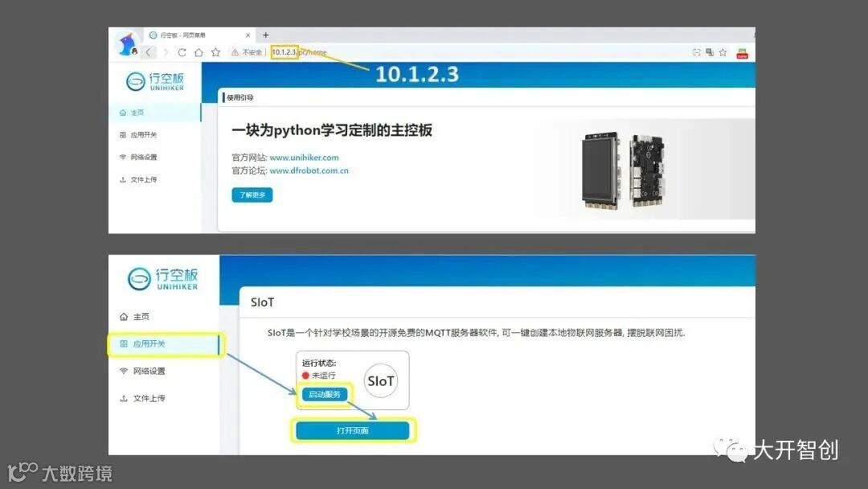
Task: Select 主页 in the browser window sidebar
Action: (154, 113)
